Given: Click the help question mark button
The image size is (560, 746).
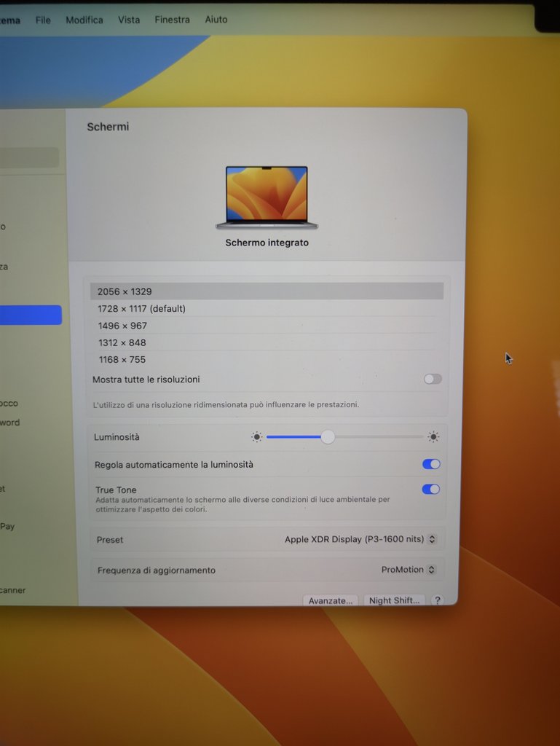Looking at the screenshot, I should point(438,600).
